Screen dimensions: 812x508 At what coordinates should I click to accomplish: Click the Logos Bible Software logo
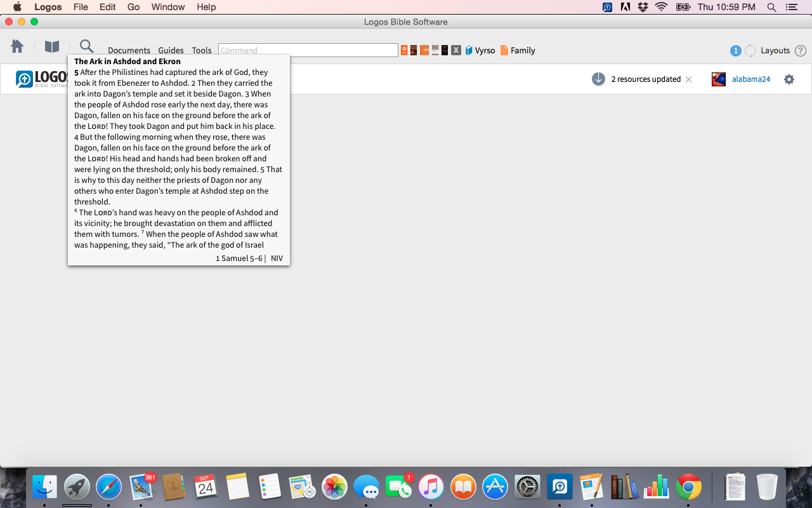42,79
